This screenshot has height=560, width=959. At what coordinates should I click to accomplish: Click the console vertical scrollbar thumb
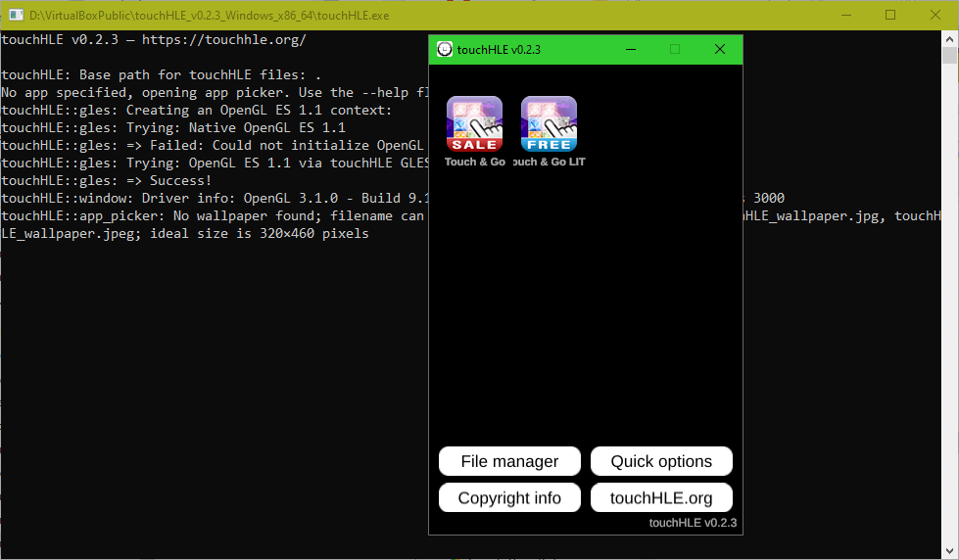949,56
